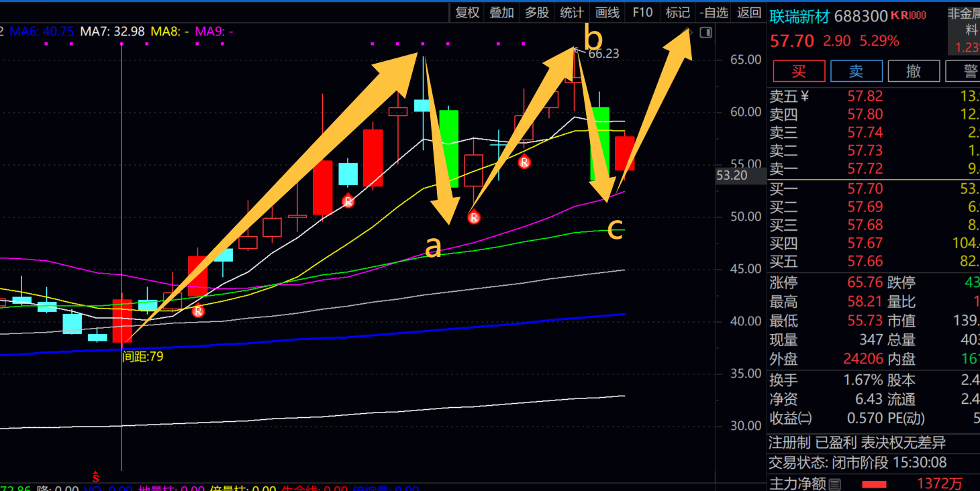This screenshot has height=491, width=980.
Task: Click the 66.23 high price label arrow
Action: click(579, 50)
